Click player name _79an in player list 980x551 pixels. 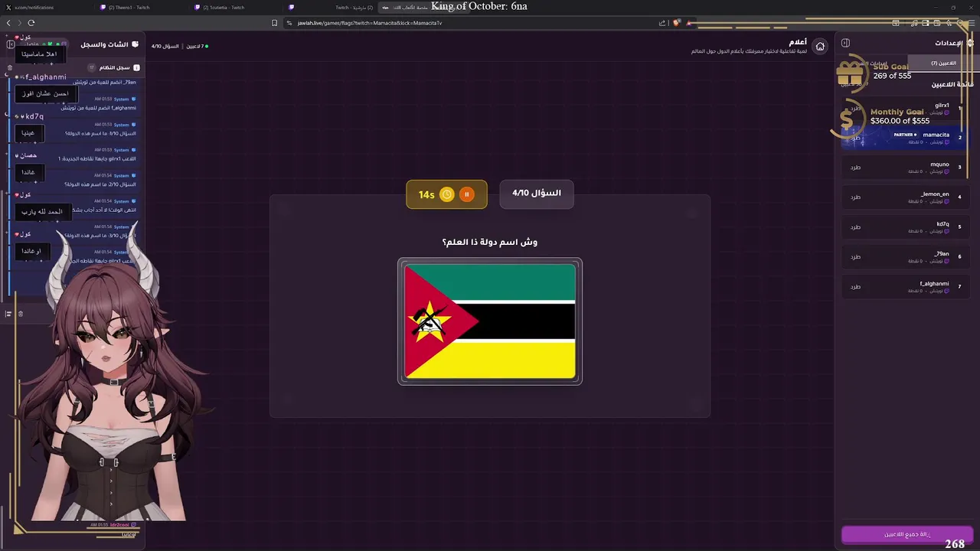click(942, 253)
